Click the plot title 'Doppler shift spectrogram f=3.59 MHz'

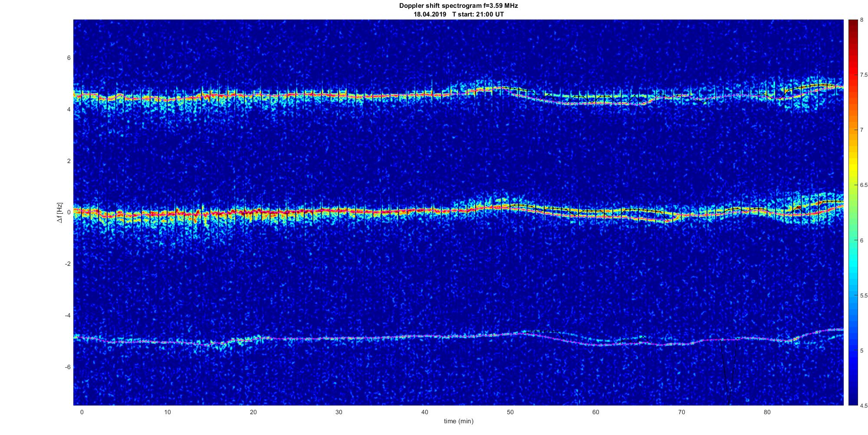click(458, 6)
